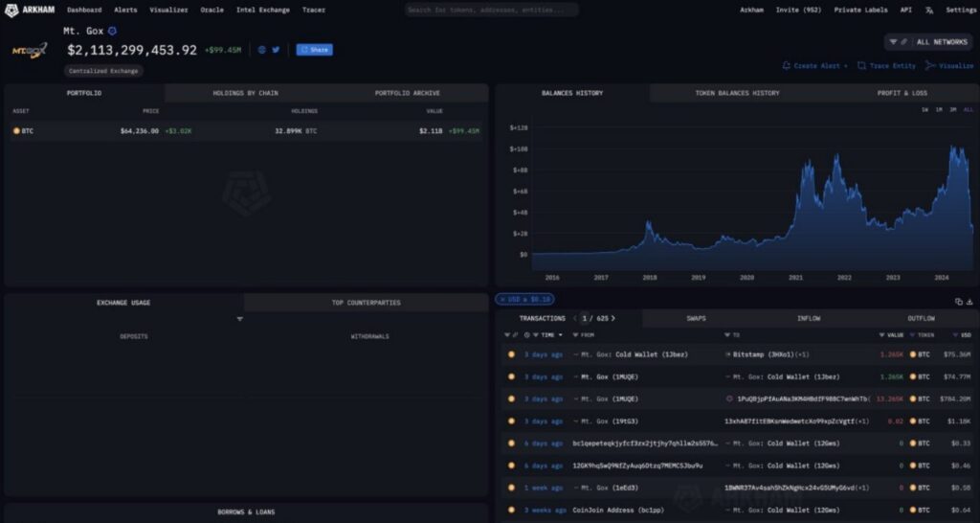Open Private Labels link
980x523 pixels.
coord(860,10)
